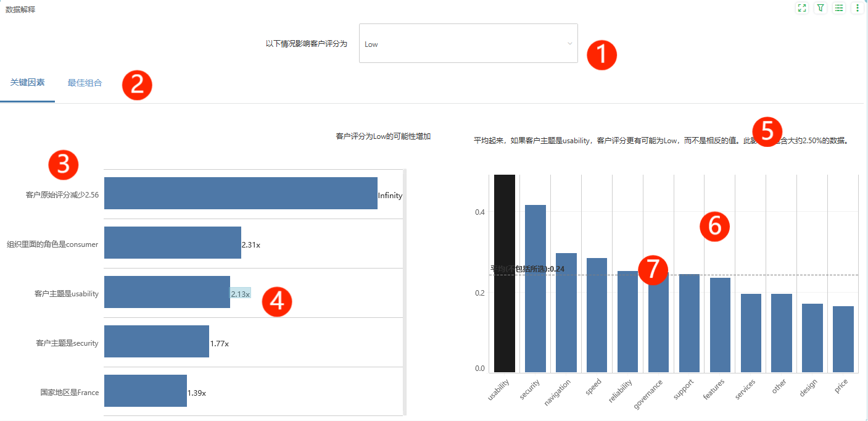Click the speed column in the chart
This screenshot has width=868, height=421.
(x=597, y=315)
